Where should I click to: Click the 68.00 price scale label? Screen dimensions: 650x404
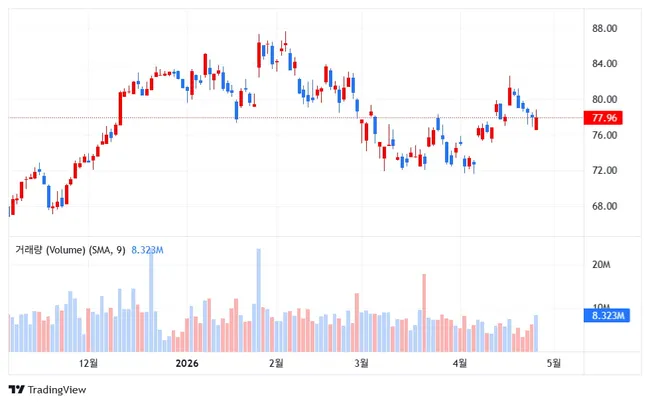pos(603,207)
